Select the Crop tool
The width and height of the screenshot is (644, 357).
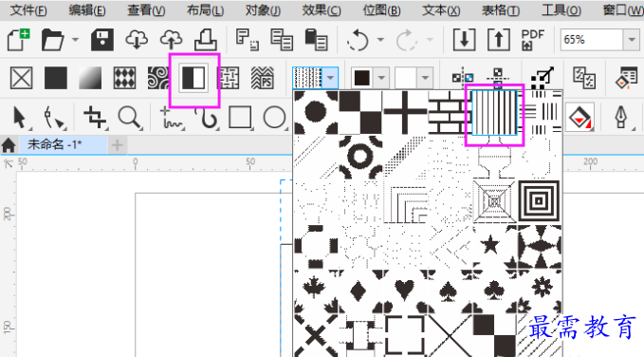pyautogui.click(x=95, y=118)
